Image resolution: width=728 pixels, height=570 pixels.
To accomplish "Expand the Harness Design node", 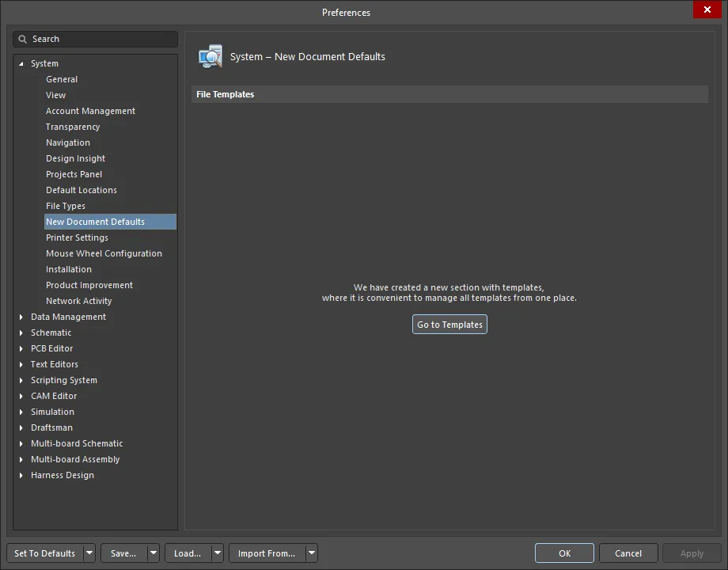I will (21, 475).
